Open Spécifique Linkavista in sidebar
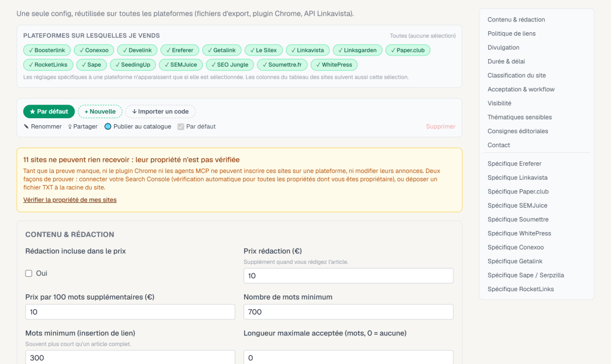 click(x=517, y=178)
